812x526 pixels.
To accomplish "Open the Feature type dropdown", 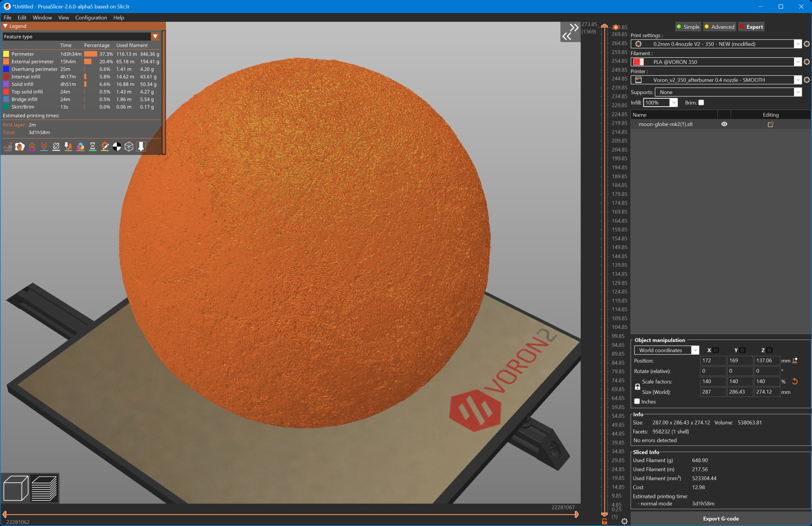I will 155,36.
